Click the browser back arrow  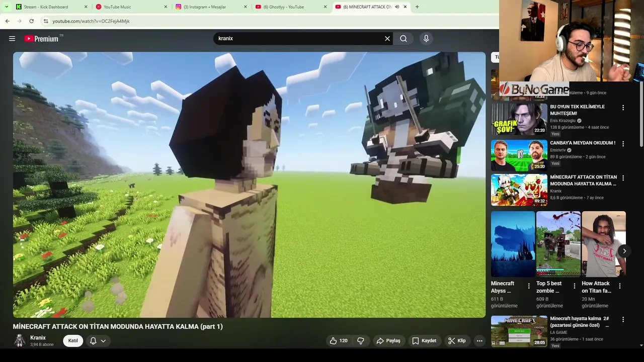tap(7, 21)
